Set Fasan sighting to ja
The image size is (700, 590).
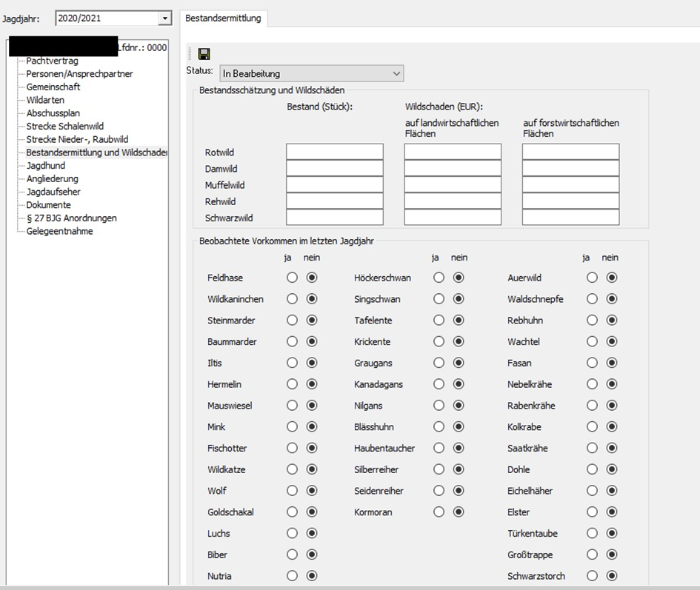point(592,363)
